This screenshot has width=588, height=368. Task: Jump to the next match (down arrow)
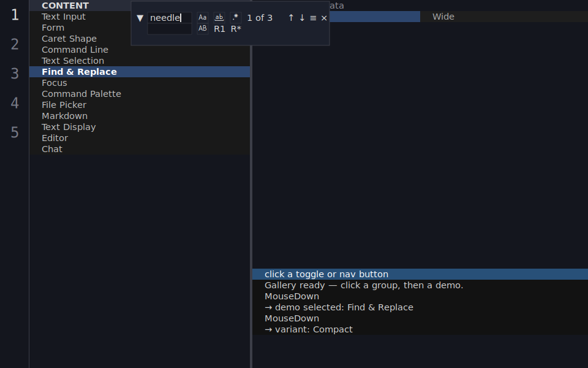[x=302, y=18]
